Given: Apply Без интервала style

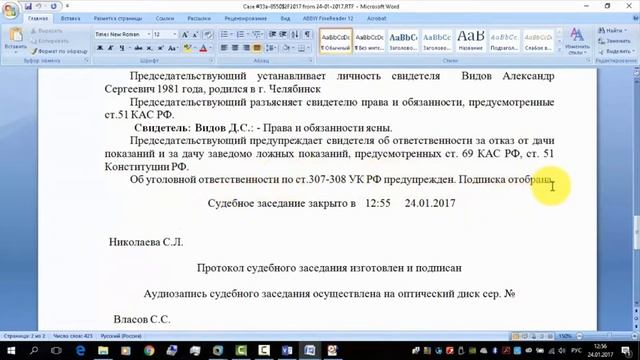Looking at the screenshot, I should coord(369,40).
